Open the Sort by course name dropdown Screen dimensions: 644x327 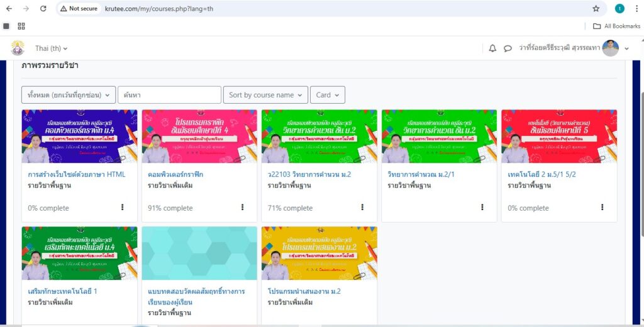pos(265,95)
